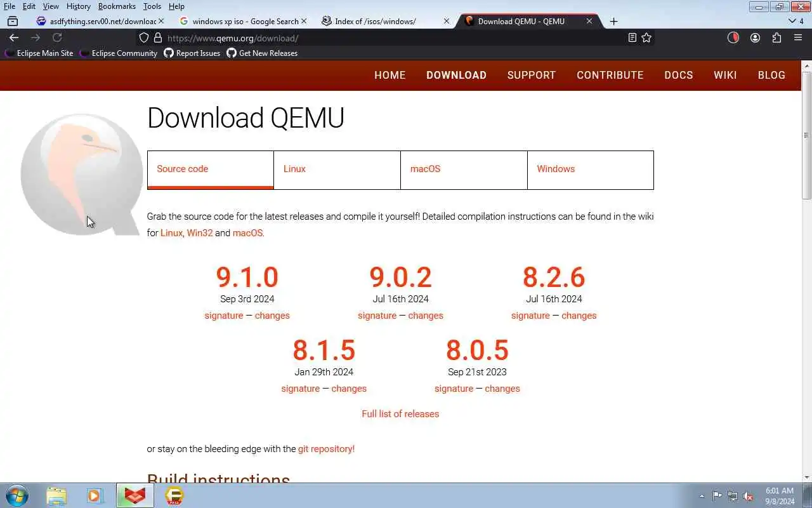Viewport: 812px width, 508px height.
Task: Open a new tab with plus button
Action: (x=613, y=21)
